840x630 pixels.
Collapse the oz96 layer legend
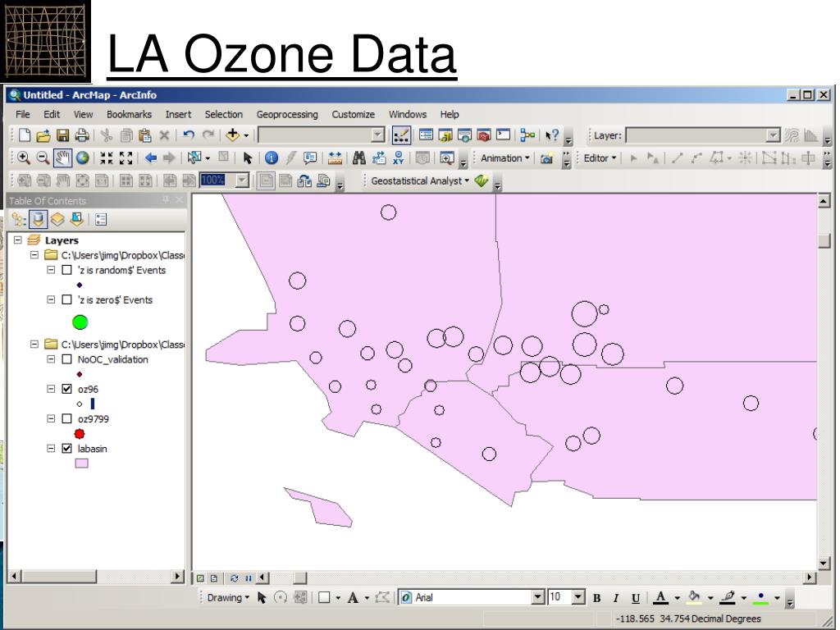pos(51,389)
